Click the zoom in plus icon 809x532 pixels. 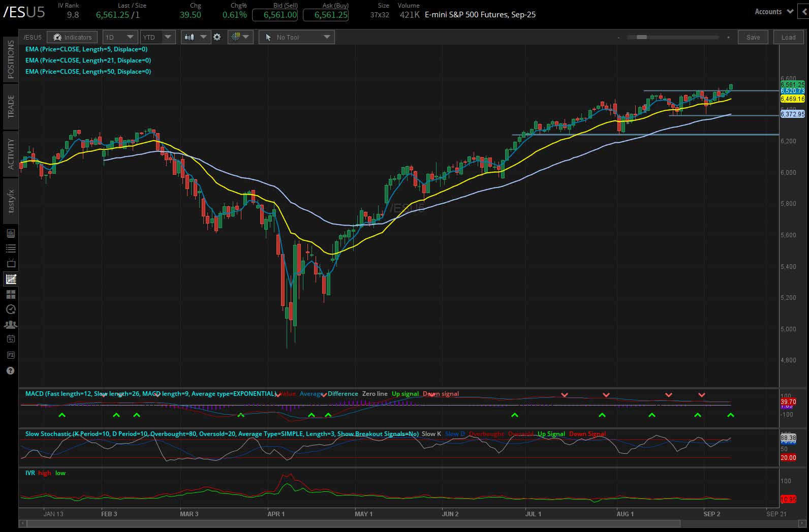[x=728, y=37]
